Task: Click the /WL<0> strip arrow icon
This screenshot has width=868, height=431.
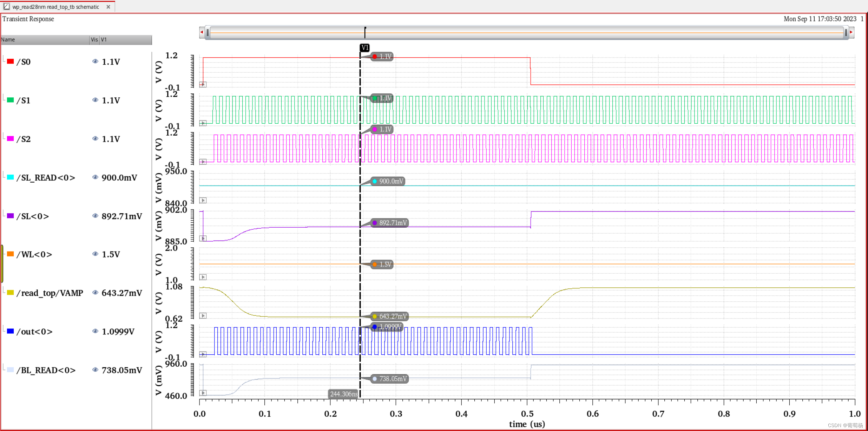Action: pyautogui.click(x=203, y=277)
